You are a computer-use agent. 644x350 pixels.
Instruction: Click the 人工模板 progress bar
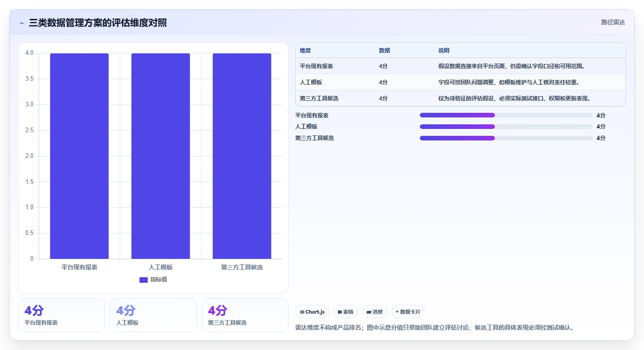click(x=506, y=127)
